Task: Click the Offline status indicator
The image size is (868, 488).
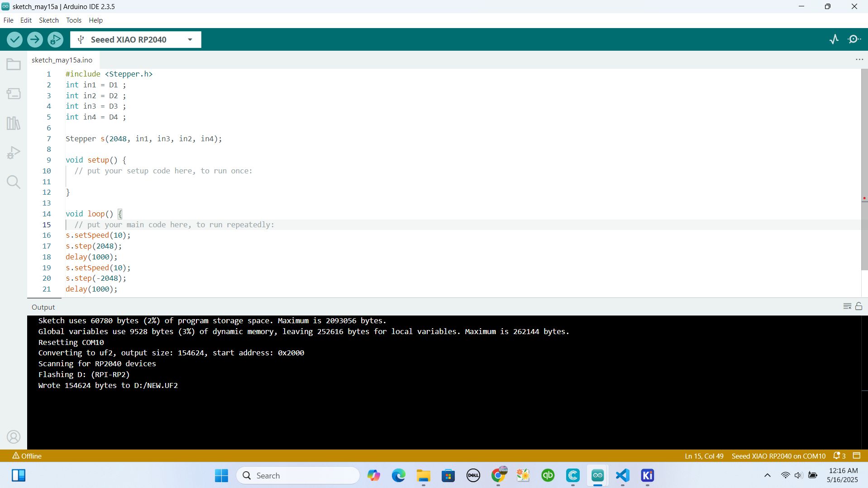Action: click(27, 456)
